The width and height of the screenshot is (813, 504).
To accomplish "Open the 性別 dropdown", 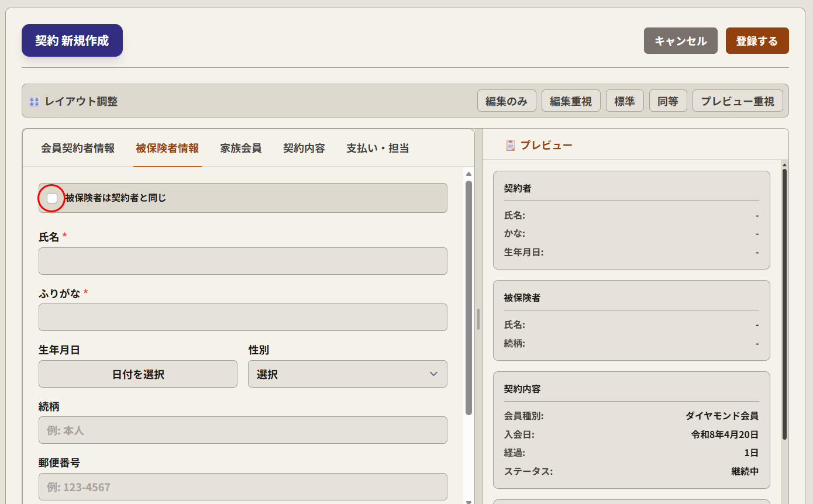I will [347, 374].
